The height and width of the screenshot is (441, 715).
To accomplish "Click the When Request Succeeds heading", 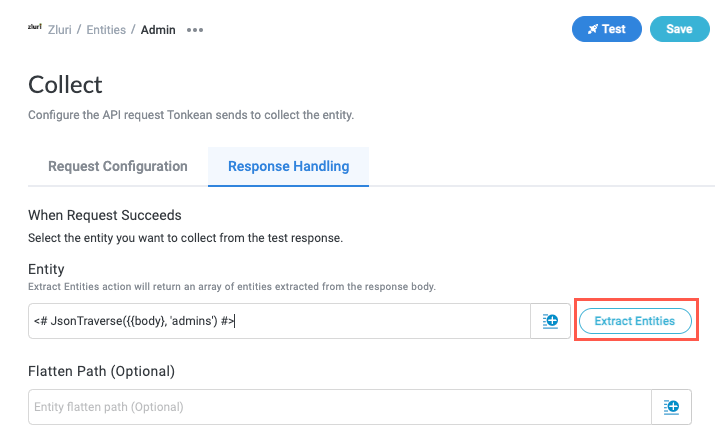I will coord(103,214).
